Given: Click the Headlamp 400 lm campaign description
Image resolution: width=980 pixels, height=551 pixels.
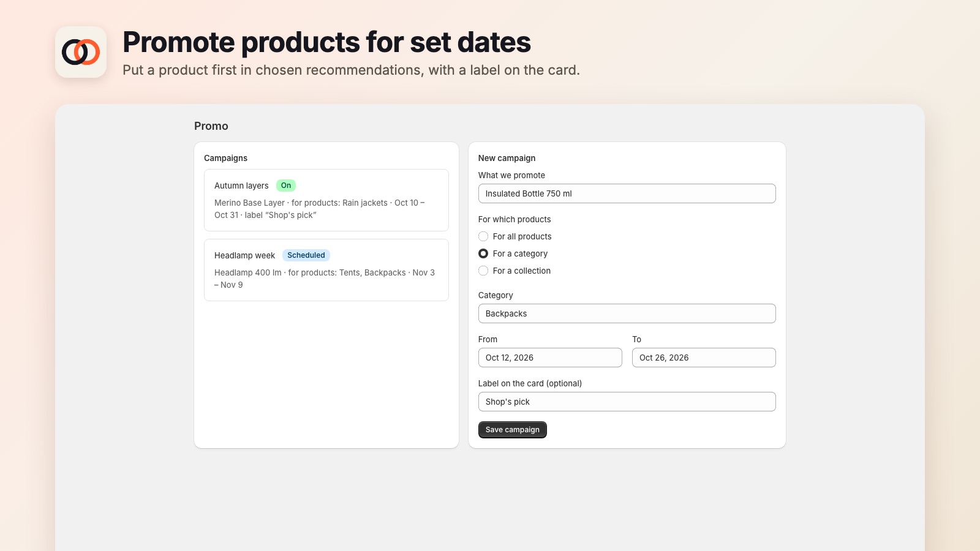Looking at the screenshot, I should [325, 279].
